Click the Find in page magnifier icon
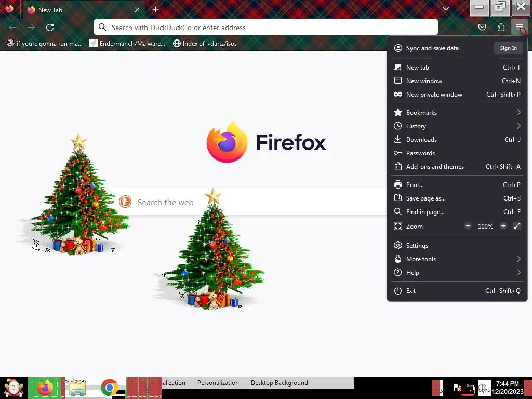532x399 pixels. click(x=398, y=212)
